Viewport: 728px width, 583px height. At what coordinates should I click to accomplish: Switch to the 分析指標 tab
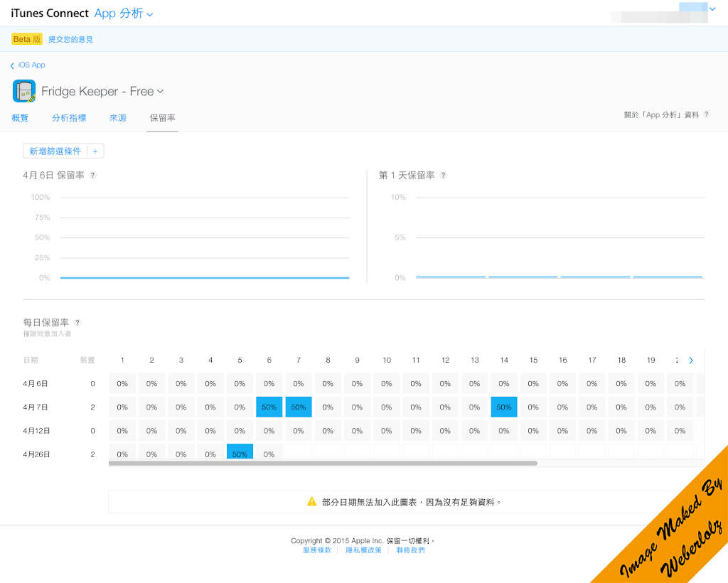coord(69,118)
